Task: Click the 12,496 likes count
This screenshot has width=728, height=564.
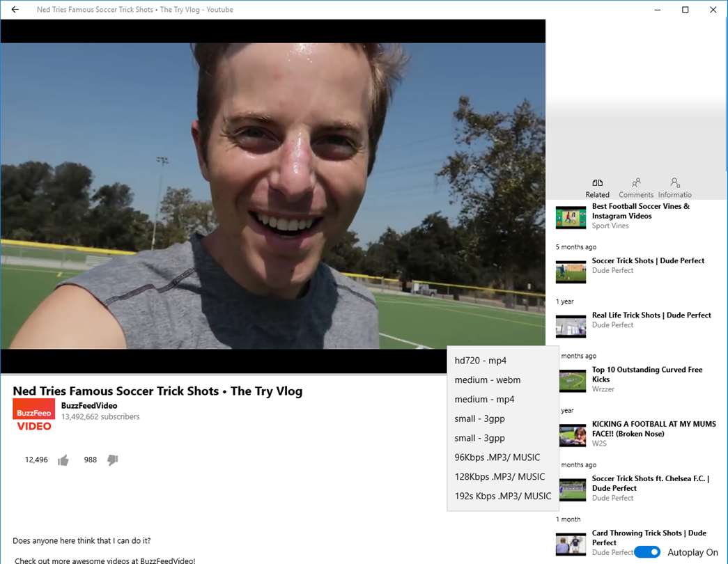Action: coord(36,460)
